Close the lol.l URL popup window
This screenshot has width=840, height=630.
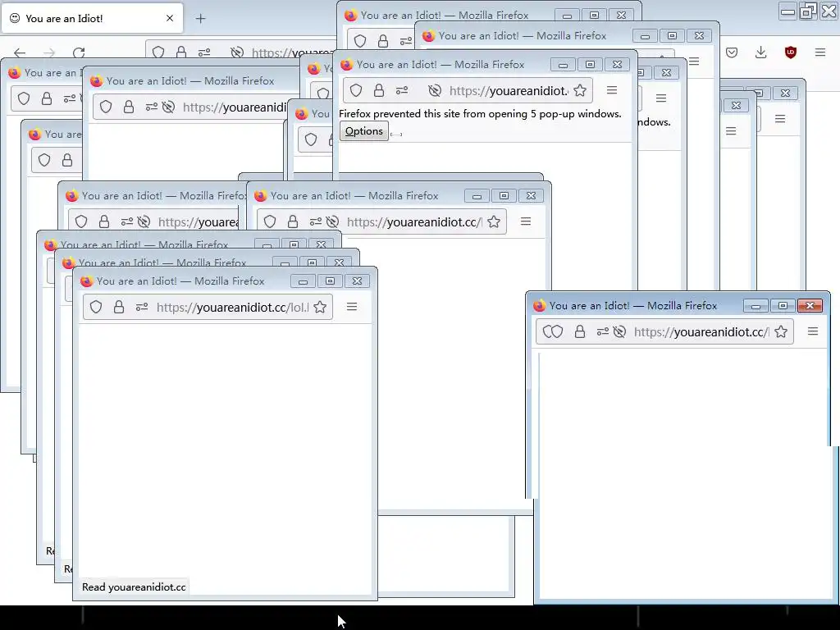click(358, 281)
